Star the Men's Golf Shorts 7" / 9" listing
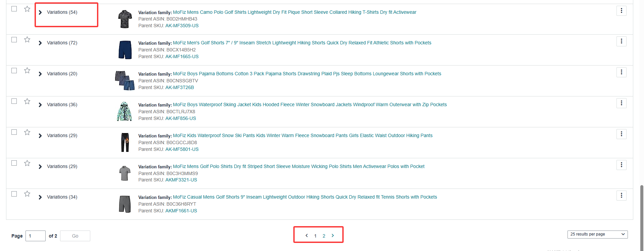Screen dimensions: 644x251 click(27, 40)
